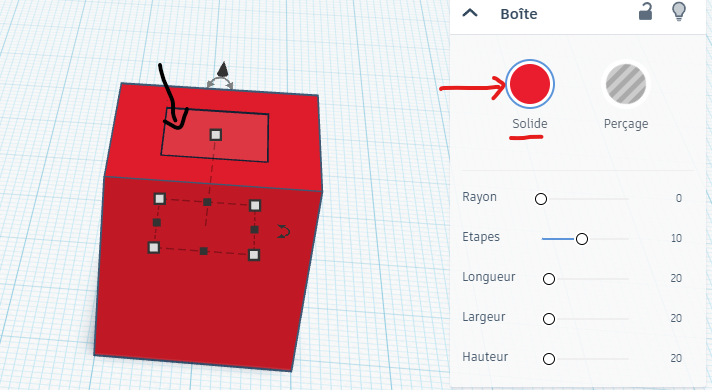Choose the striped Perçage hole option

click(x=626, y=84)
